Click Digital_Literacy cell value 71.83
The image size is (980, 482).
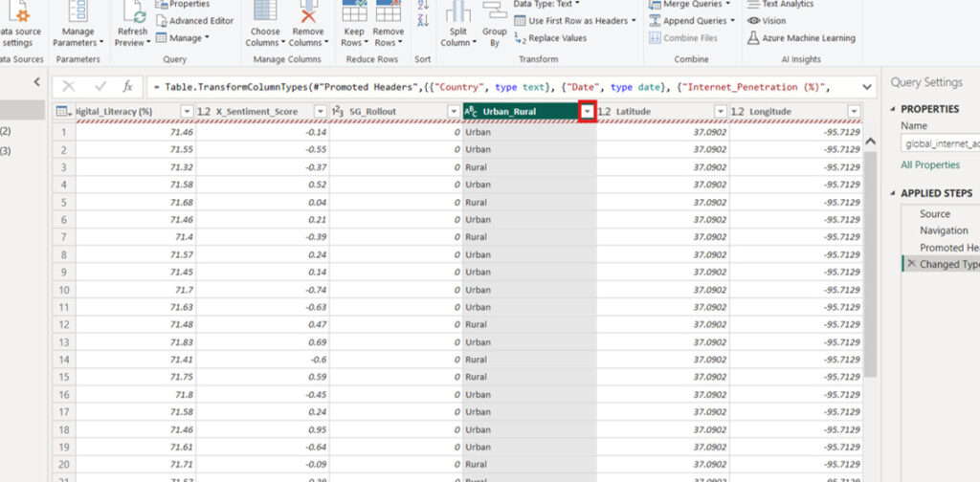click(135, 342)
